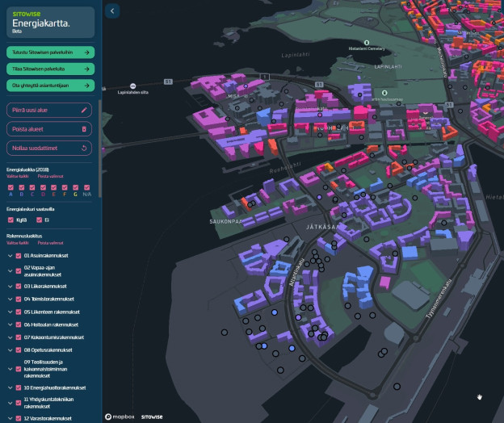Image resolution: width=504 pixels, height=423 pixels.
Task: Uncheck energy class N/A checkbox
Action: tap(86, 187)
